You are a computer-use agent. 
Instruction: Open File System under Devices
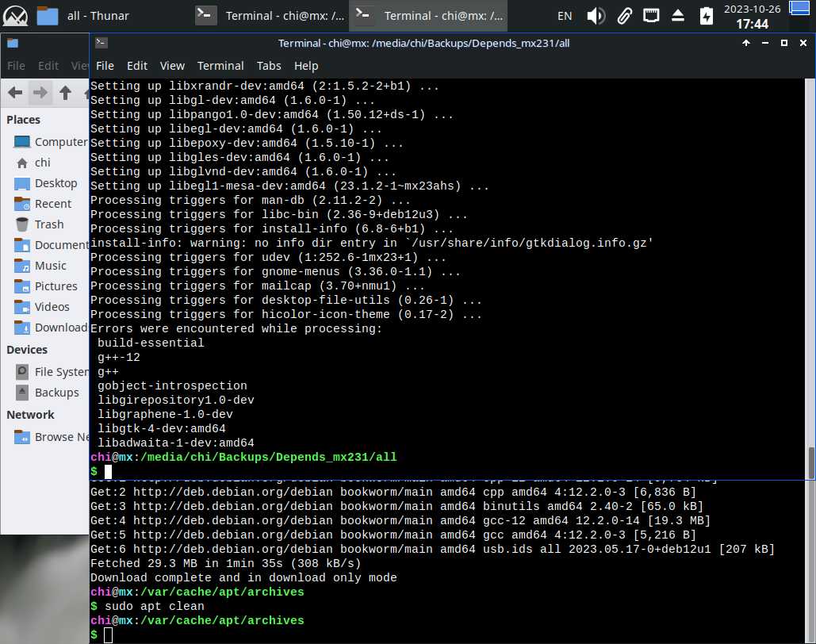(51, 372)
